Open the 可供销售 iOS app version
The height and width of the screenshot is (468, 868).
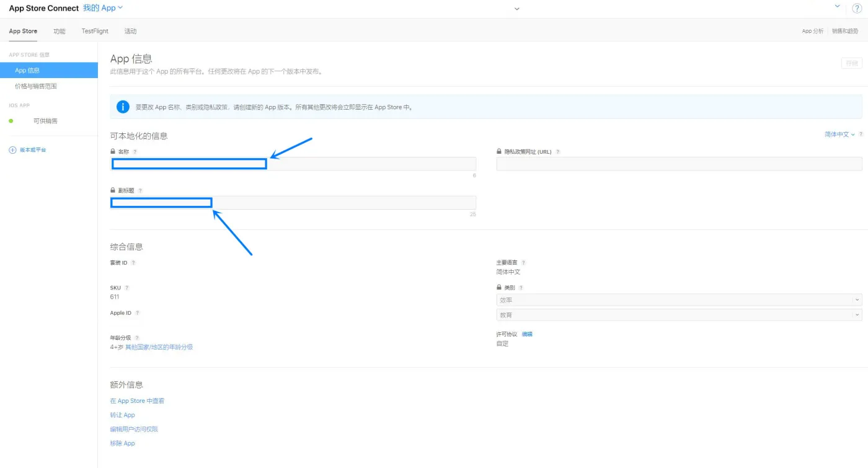pyautogui.click(x=46, y=121)
